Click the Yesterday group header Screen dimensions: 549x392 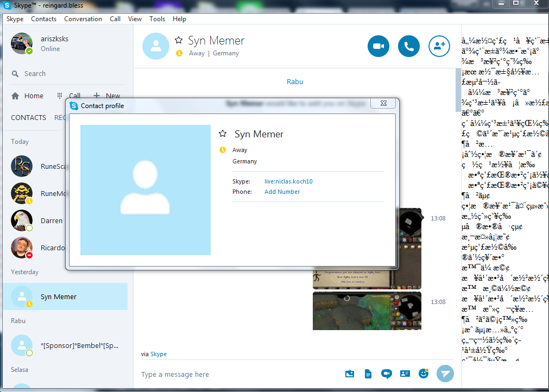coord(24,272)
